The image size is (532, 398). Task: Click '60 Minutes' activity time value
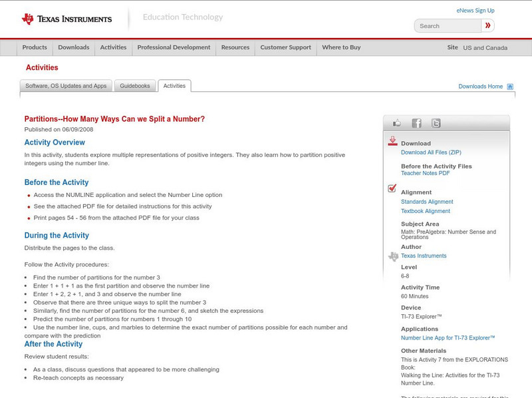414,296
